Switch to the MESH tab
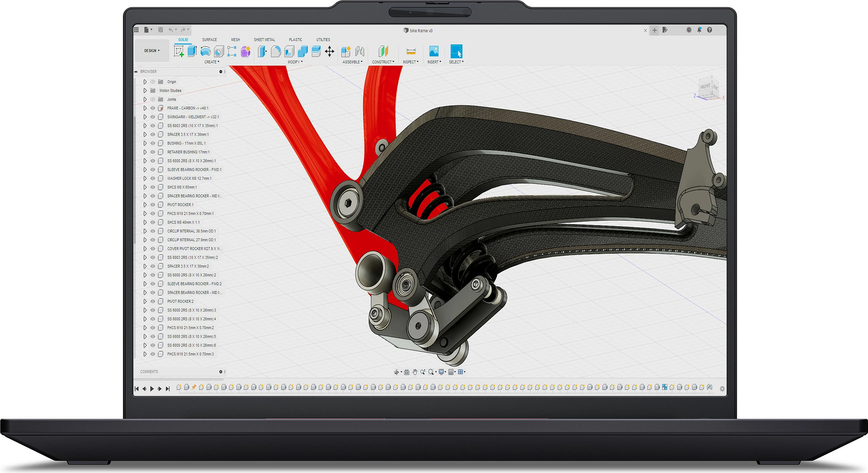The width and height of the screenshot is (868, 473). (x=235, y=40)
